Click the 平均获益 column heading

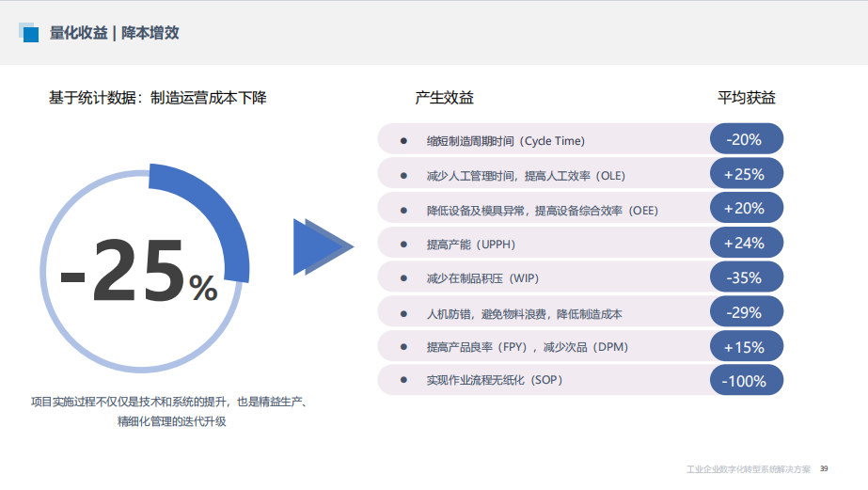click(x=747, y=98)
